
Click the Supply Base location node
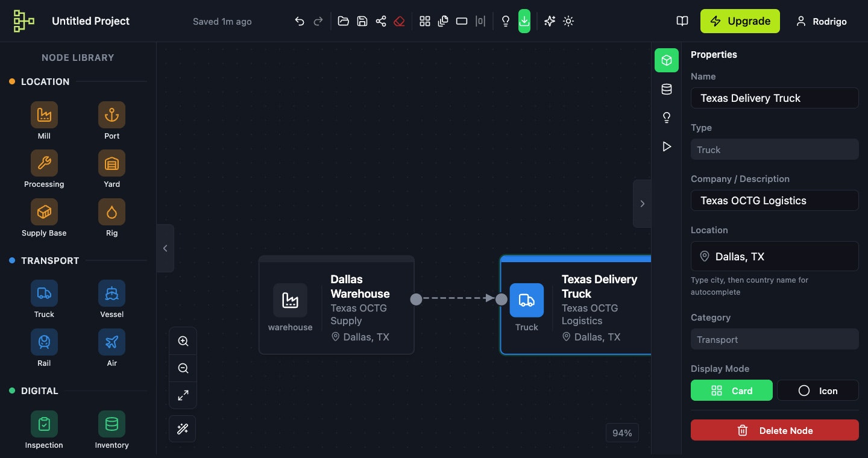pyautogui.click(x=44, y=212)
